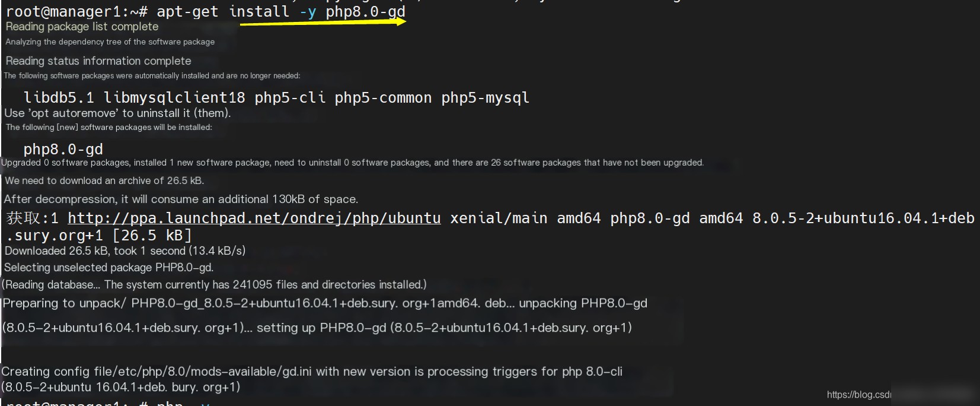Image resolution: width=980 pixels, height=406 pixels.
Task: Click the 'Reading status information complete' line
Action: tap(98, 61)
